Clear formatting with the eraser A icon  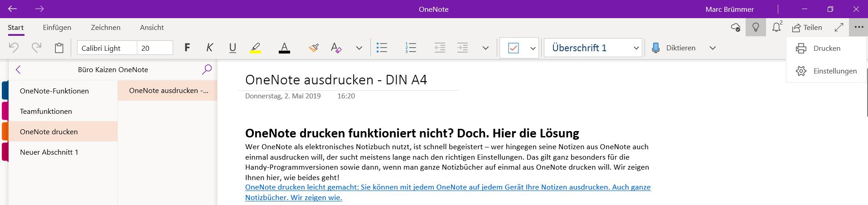pos(336,48)
